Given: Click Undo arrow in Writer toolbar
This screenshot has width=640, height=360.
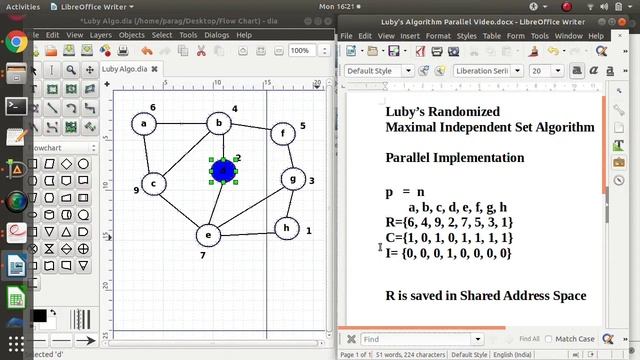Looking at the screenshot, I should point(553,51).
